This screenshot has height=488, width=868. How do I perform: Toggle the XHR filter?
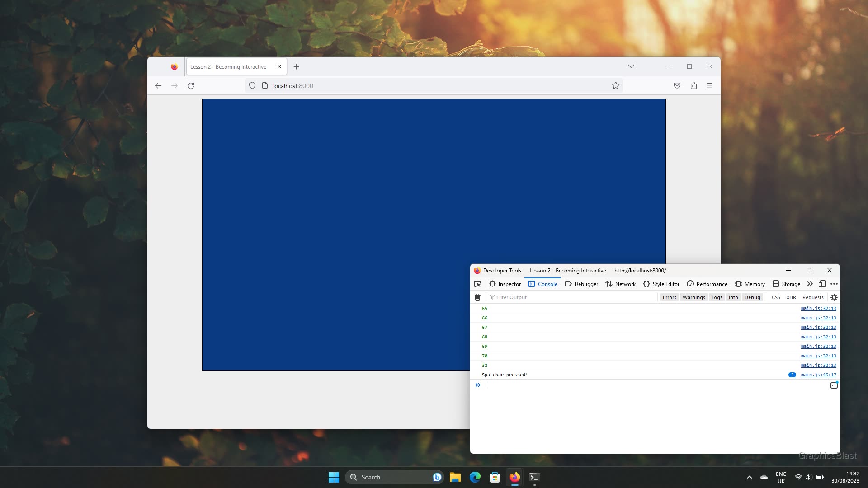pyautogui.click(x=791, y=297)
